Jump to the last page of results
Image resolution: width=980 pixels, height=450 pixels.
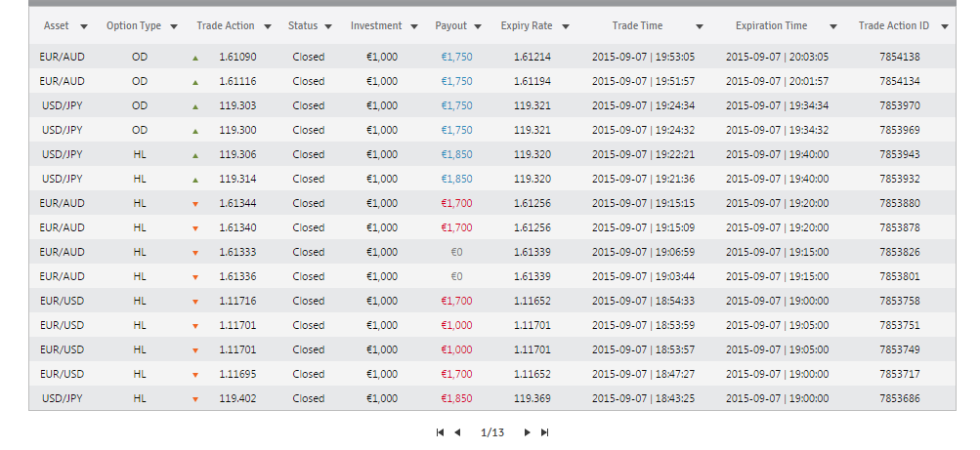click(544, 432)
